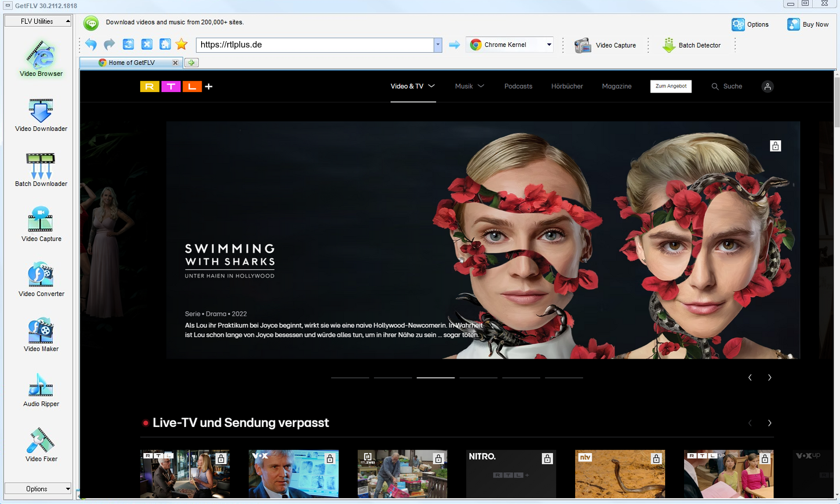This screenshot has height=504, width=840.
Task: Bookmark page with the star icon
Action: click(181, 45)
